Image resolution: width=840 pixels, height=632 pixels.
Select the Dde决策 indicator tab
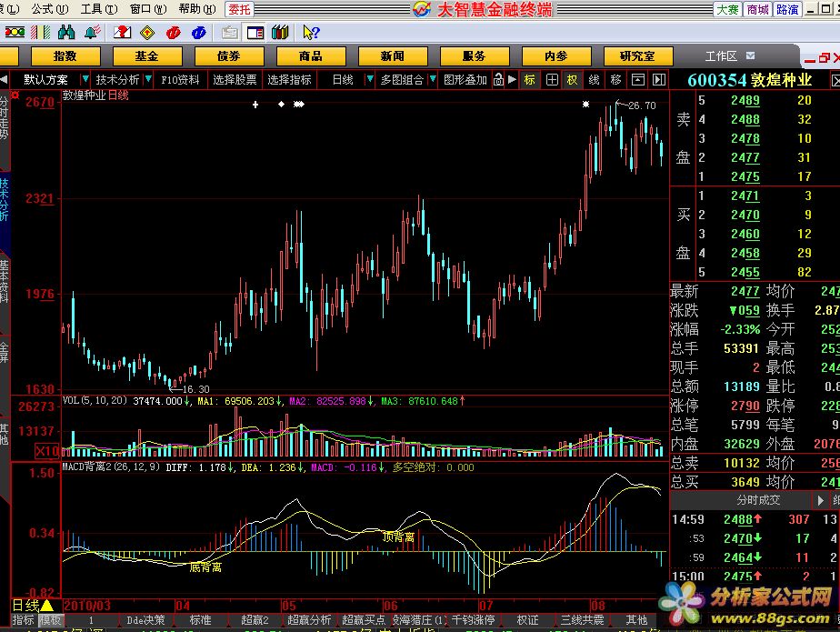[x=145, y=620]
